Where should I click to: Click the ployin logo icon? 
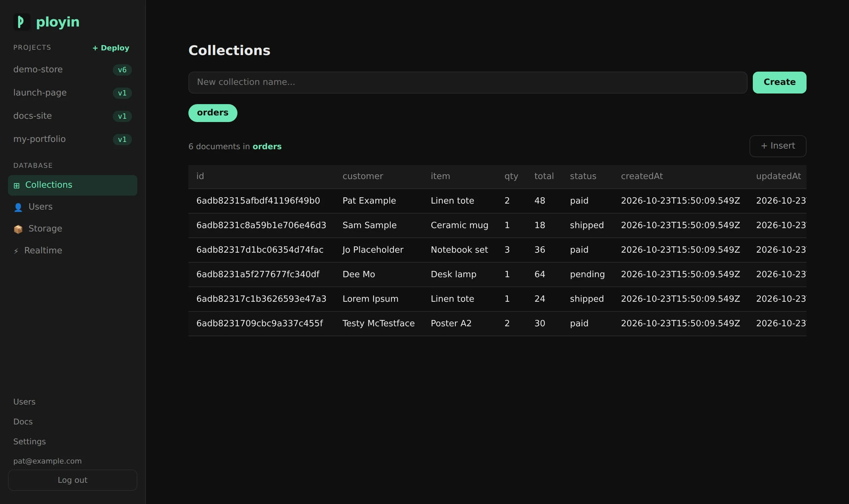(22, 22)
